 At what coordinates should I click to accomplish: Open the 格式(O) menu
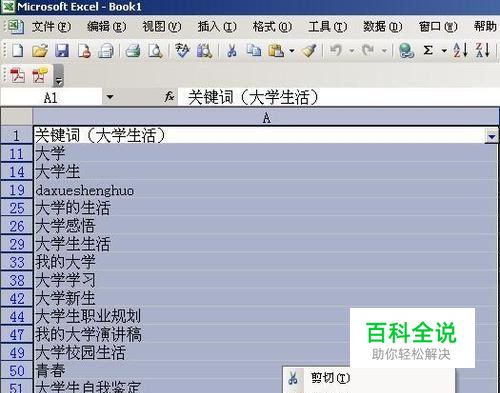pos(272,26)
